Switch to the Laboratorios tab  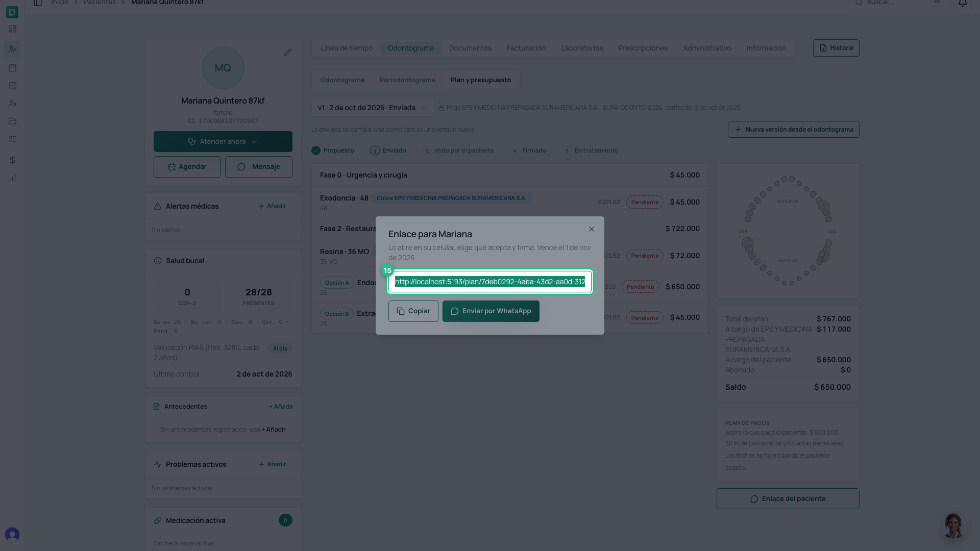(x=582, y=48)
